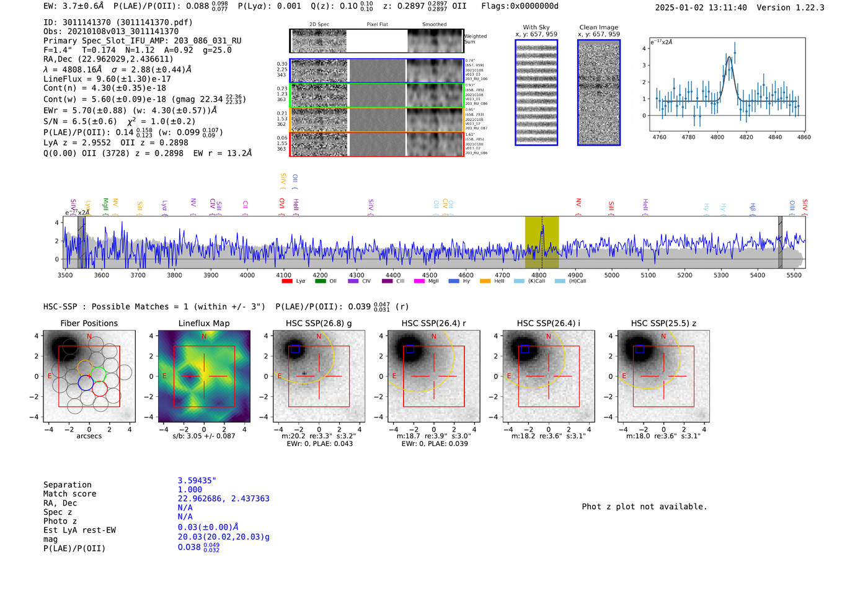Click the MgII magenta legend swatch
Image resolution: width=868 pixels, height=591 pixels.
419,281
